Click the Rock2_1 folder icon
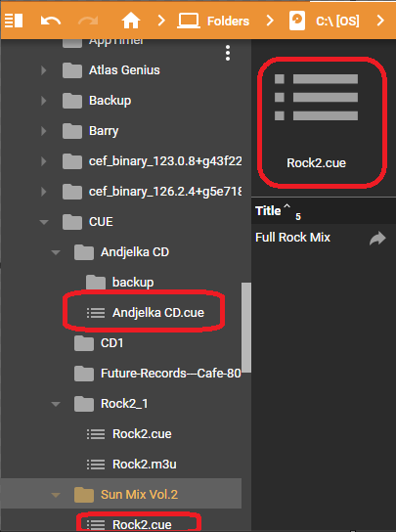Viewport: 396px width, 532px height. tap(84, 404)
